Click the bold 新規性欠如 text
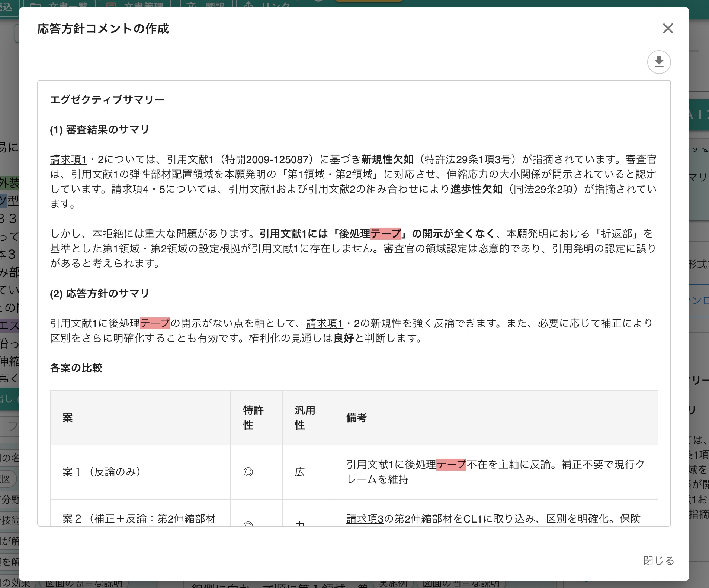 pos(387,159)
